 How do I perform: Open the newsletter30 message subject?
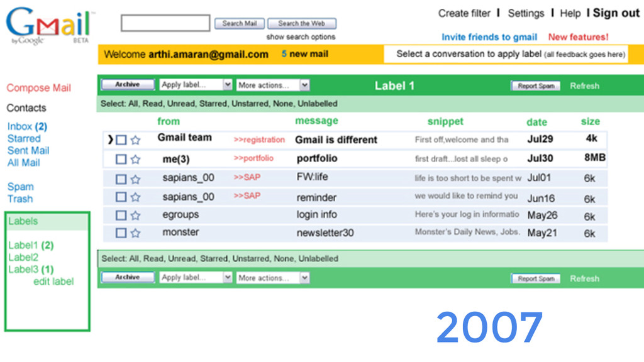pyautogui.click(x=325, y=233)
